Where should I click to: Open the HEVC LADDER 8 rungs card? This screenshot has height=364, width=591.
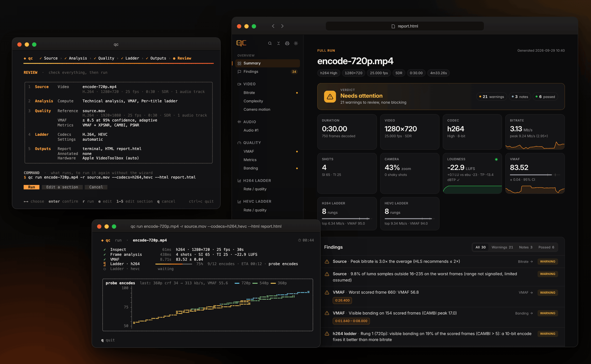[x=410, y=213]
